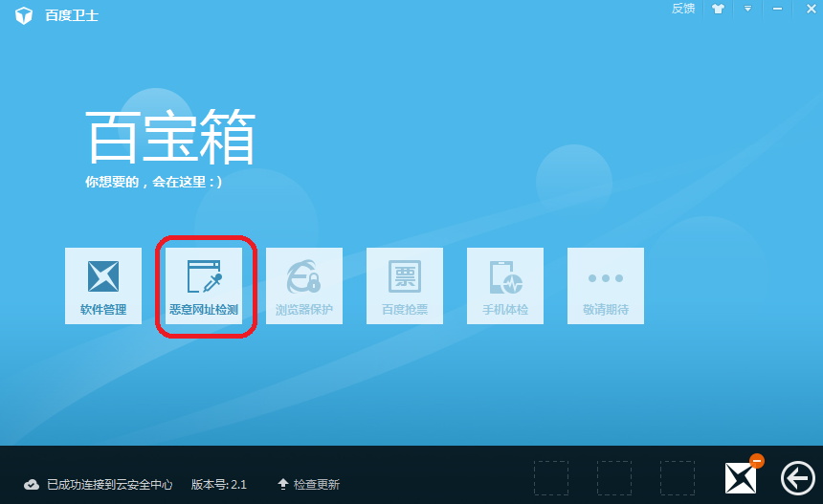The image size is (823, 504).
Task: Click the 百宝箱 heading text
Action: pyautogui.click(x=170, y=137)
